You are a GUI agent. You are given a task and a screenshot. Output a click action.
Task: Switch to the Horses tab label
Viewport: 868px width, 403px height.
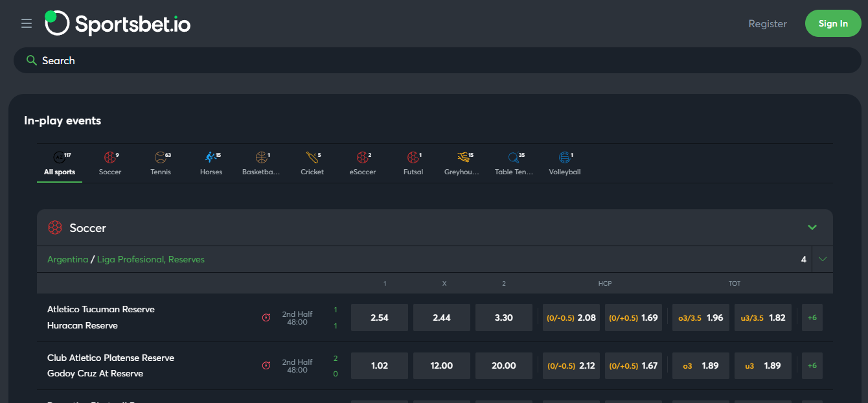pos(211,172)
